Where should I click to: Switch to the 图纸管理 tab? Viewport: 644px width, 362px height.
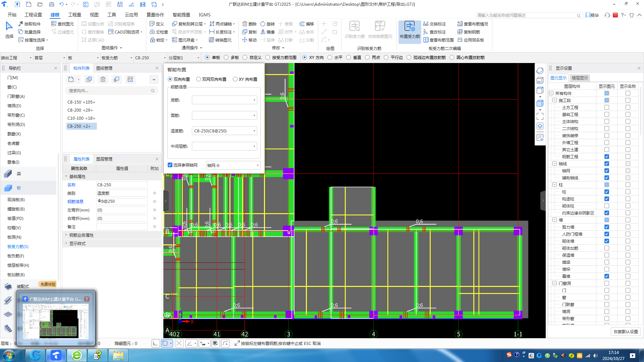coord(104,68)
